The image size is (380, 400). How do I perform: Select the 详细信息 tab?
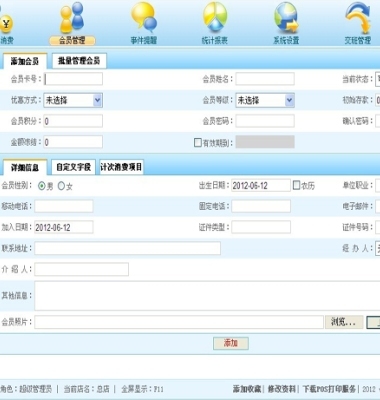[25, 167]
